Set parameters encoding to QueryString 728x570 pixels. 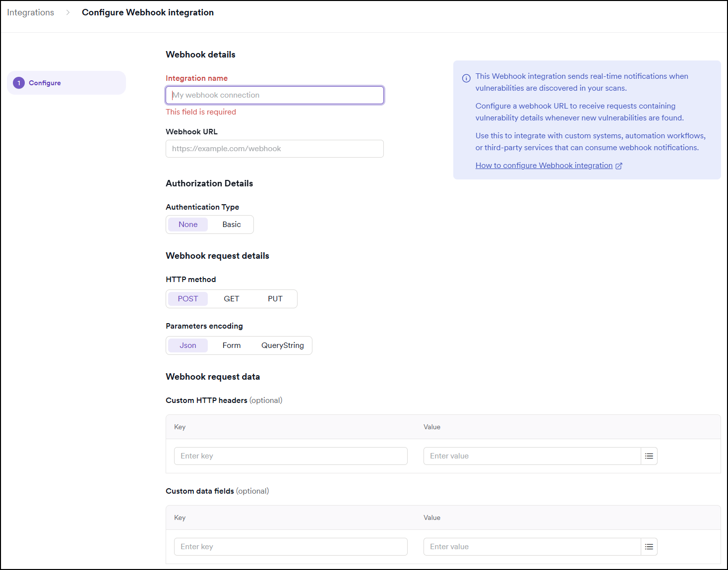point(282,345)
